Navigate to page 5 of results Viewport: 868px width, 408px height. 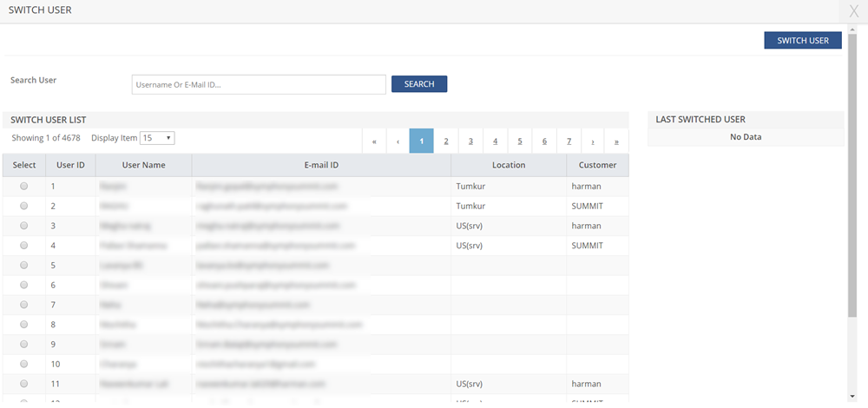519,141
